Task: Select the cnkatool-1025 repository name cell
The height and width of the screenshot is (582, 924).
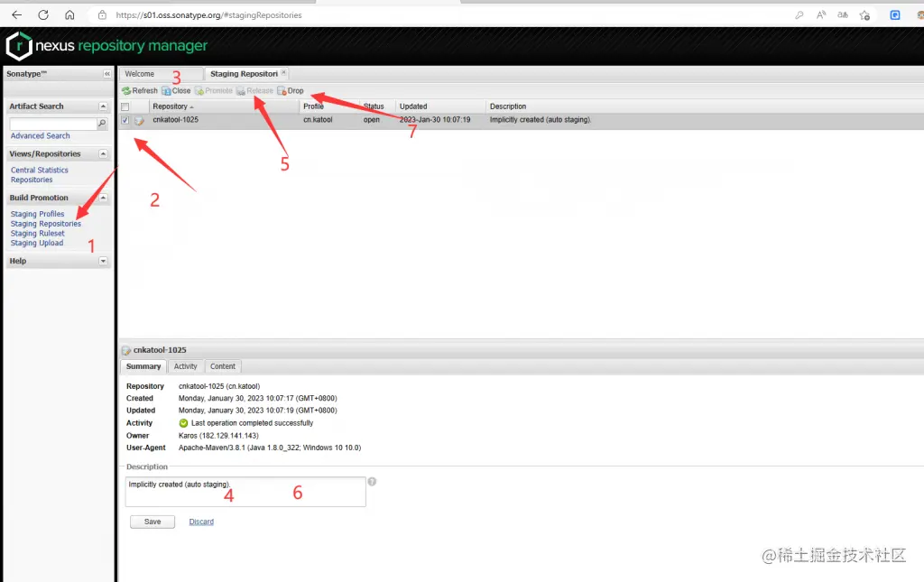Action: tap(176, 120)
